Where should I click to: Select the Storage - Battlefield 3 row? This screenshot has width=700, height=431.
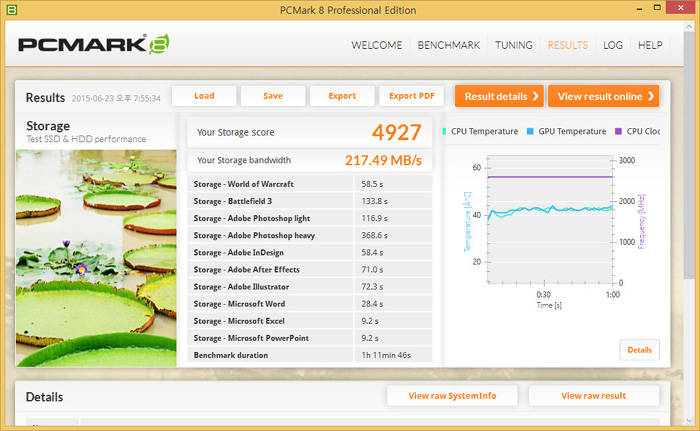[x=310, y=201]
